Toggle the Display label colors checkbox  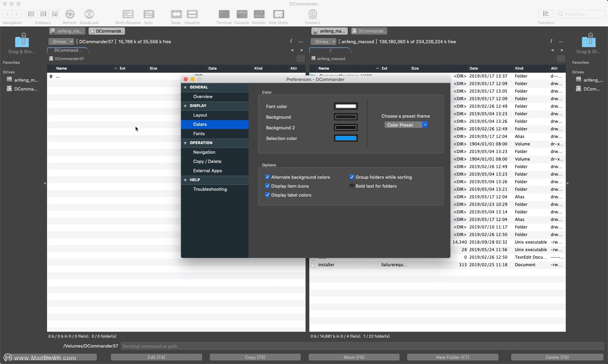tap(267, 195)
